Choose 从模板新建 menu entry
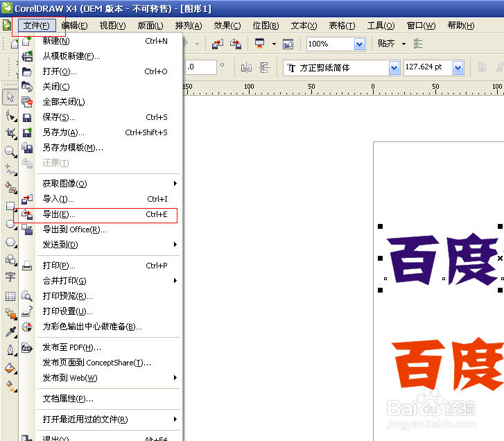504x441 pixels. pyautogui.click(x=101, y=56)
